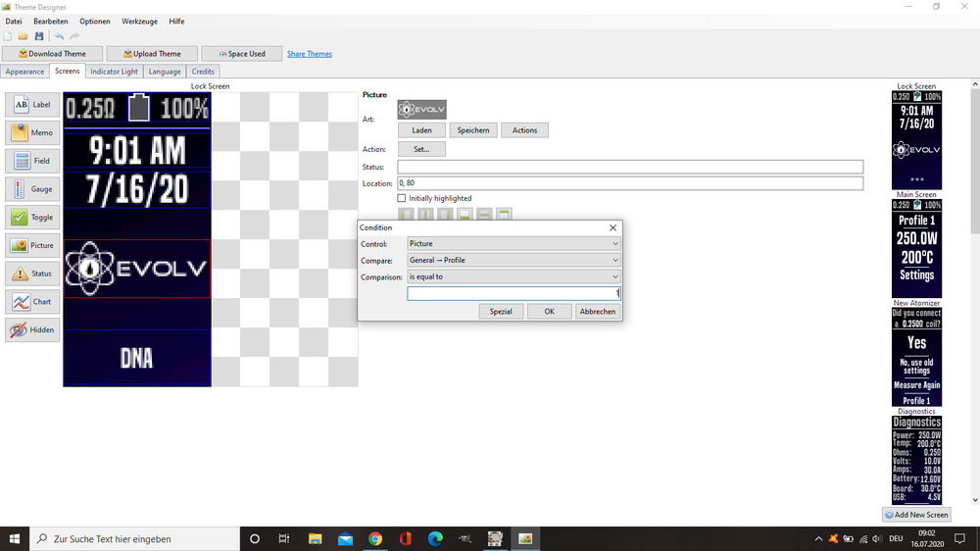Toggle the Initially highlighted checkbox
This screenshot has height=551, width=980.
click(401, 198)
